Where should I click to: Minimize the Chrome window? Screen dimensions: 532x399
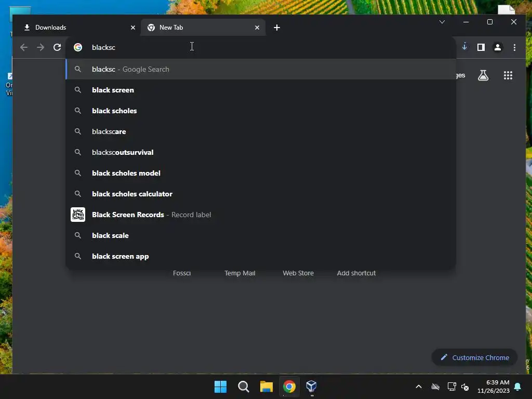(466, 22)
